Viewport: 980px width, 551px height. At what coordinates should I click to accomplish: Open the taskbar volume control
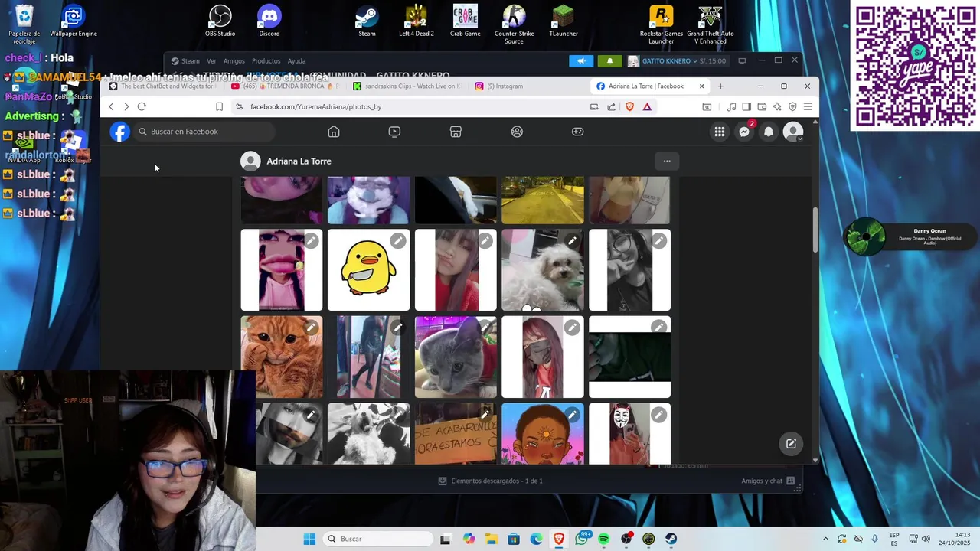[x=926, y=539]
